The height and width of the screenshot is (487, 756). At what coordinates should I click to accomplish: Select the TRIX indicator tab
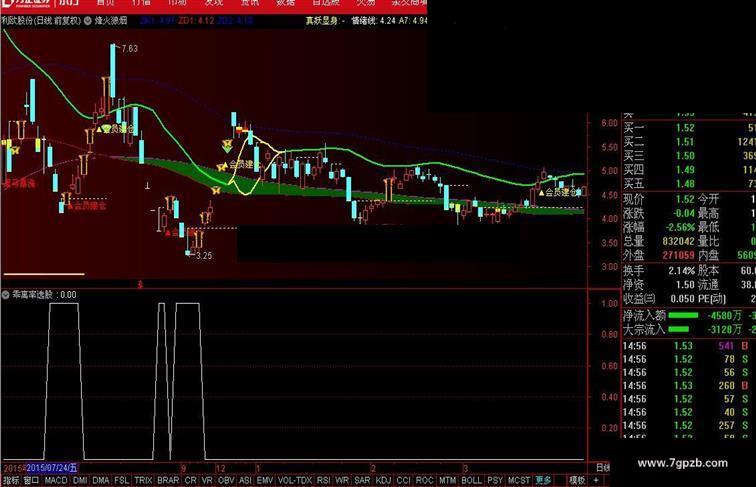click(x=143, y=480)
